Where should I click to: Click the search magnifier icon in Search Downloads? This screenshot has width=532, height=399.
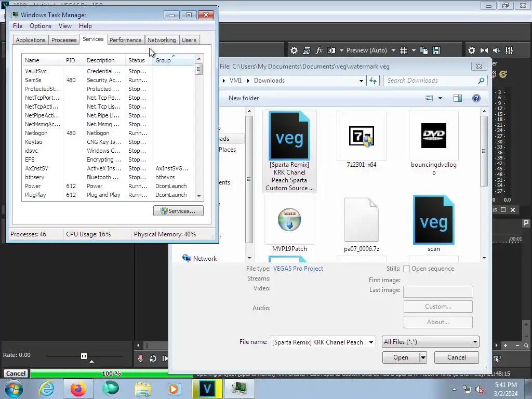(481, 81)
